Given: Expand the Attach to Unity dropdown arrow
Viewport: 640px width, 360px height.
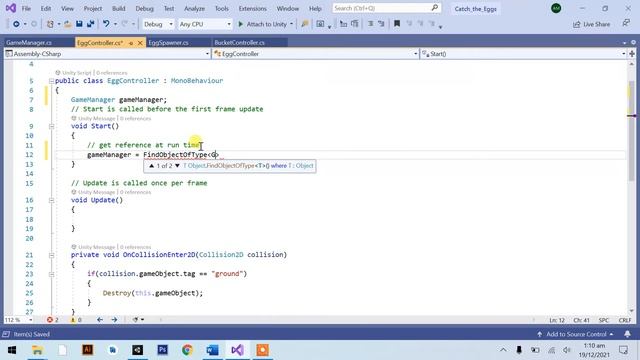Looking at the screenshot, I should pos(291,24).
